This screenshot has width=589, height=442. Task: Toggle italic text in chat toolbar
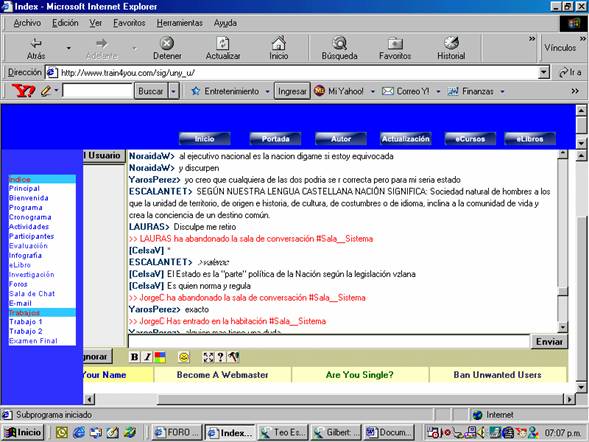[147, 357]
